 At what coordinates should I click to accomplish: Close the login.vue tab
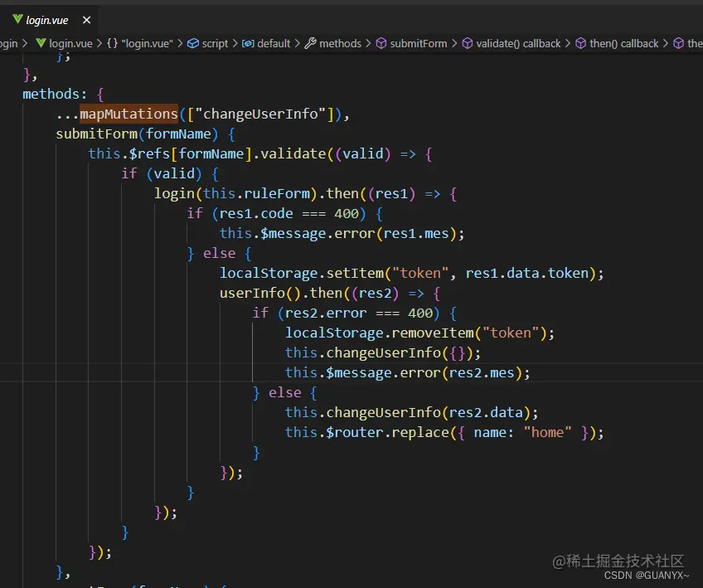pyautogui.click(x=86, y=20)
